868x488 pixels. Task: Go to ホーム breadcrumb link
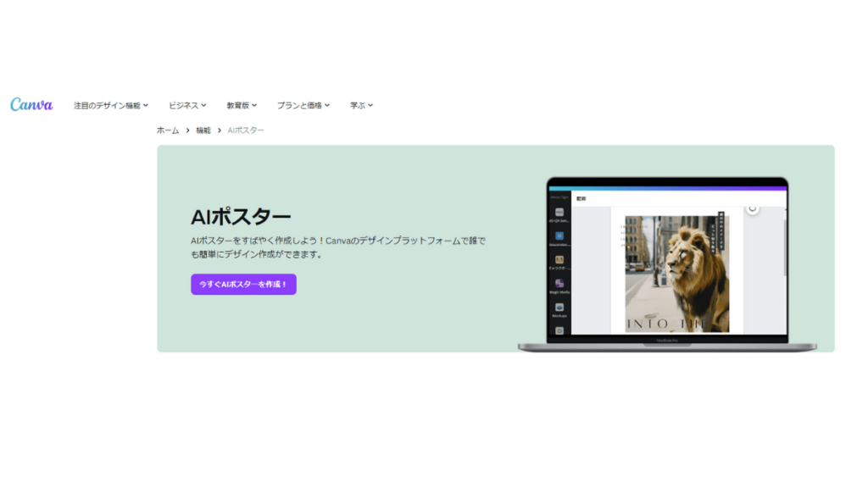coord(168,130)
